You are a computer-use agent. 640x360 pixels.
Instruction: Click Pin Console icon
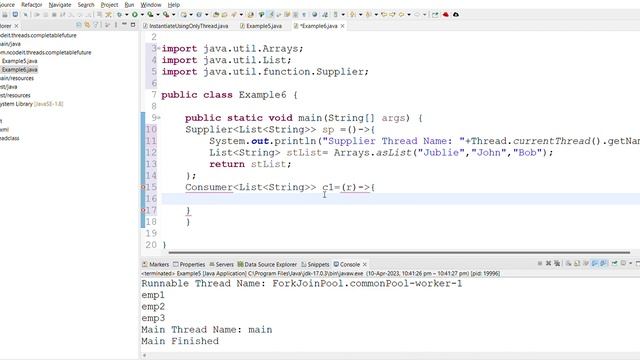pos(614,263)
